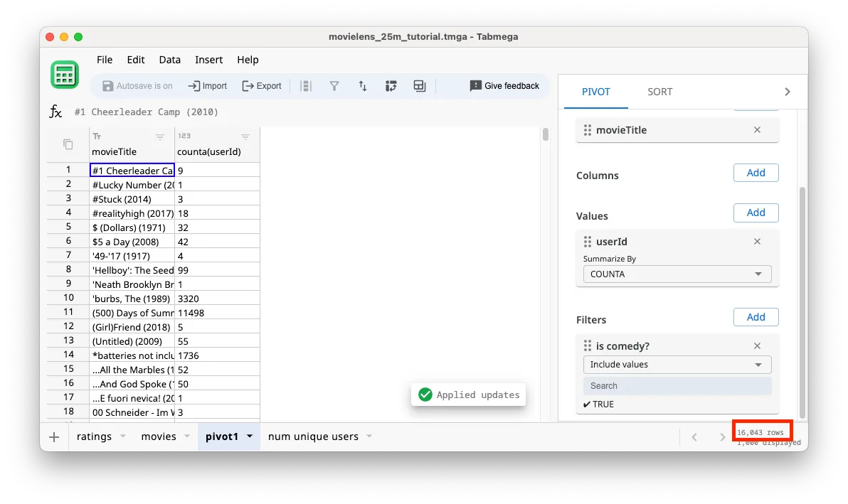Open the Summarize By COUNTA dropdown
The image size is (848, 504).
676,274
